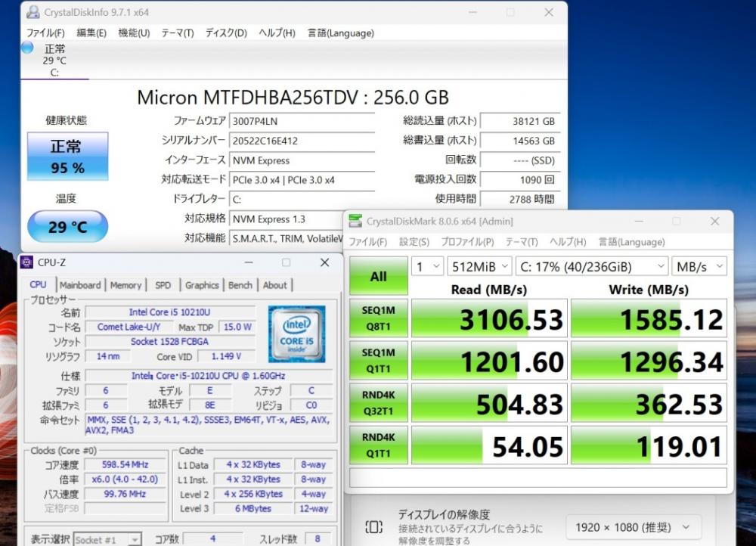
Task: Open test size dropdown showing 512MiB
Action: (479, 266)
